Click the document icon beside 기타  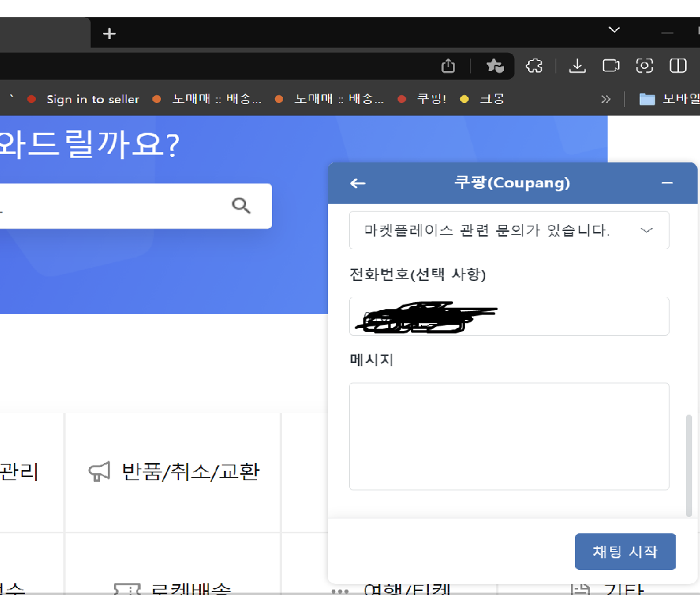tap(580, 589)
